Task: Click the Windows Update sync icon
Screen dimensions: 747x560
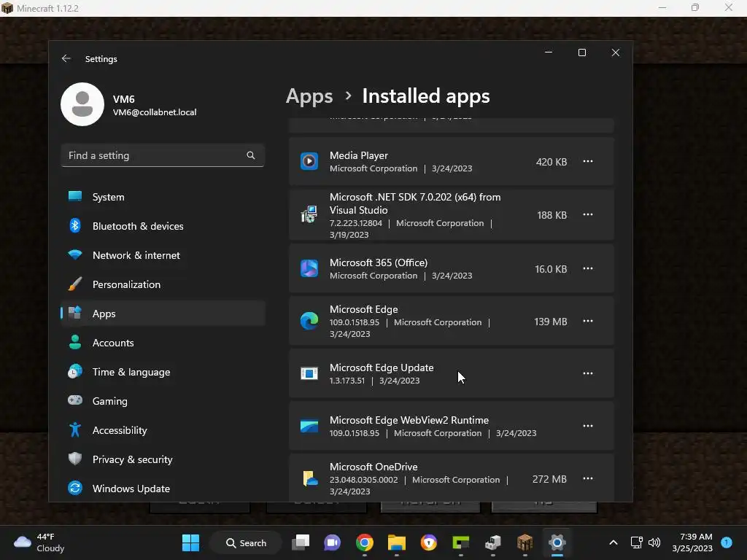Action: click(x=75, y=488)
